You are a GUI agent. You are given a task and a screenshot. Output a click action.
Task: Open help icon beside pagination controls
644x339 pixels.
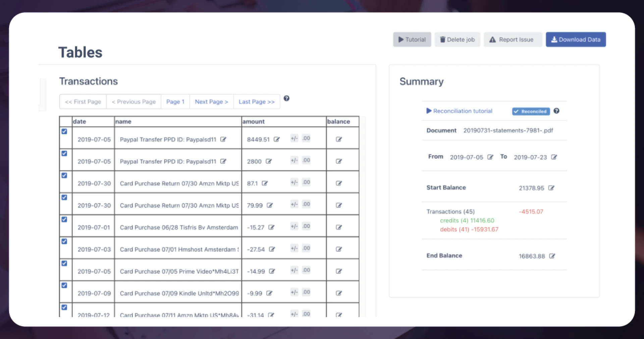[x=286, y=98]
